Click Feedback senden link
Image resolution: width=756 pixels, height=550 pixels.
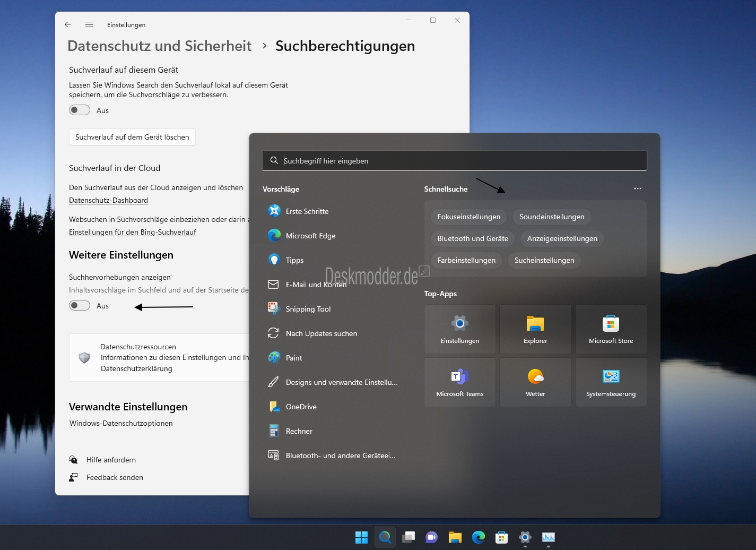tap(115, 477)
